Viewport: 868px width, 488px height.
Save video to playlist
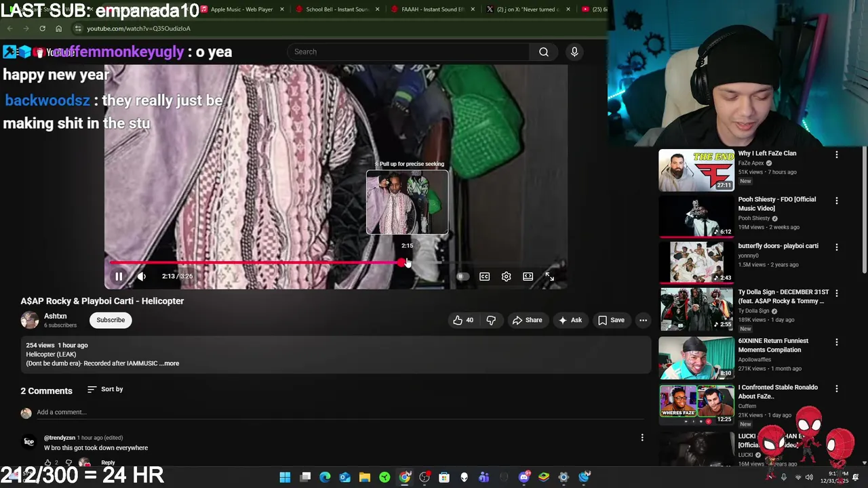(611, 320)
